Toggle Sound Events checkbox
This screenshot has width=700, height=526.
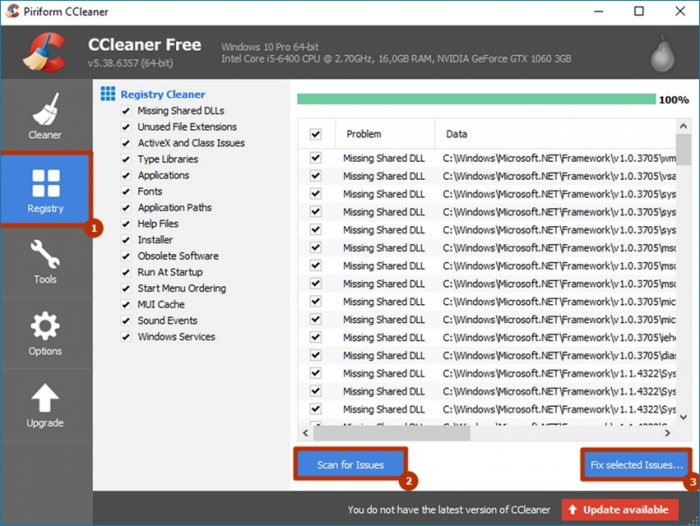tap(126, 321)
